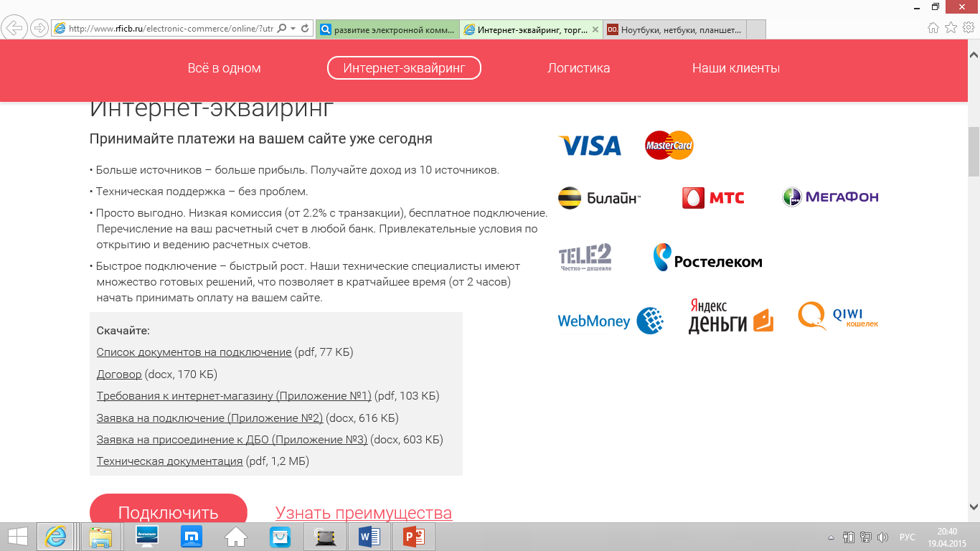The height and width of the screenshot is (551, 980).
Task: Click the Яндекс Деньги logo
Action: coord(730,316)
